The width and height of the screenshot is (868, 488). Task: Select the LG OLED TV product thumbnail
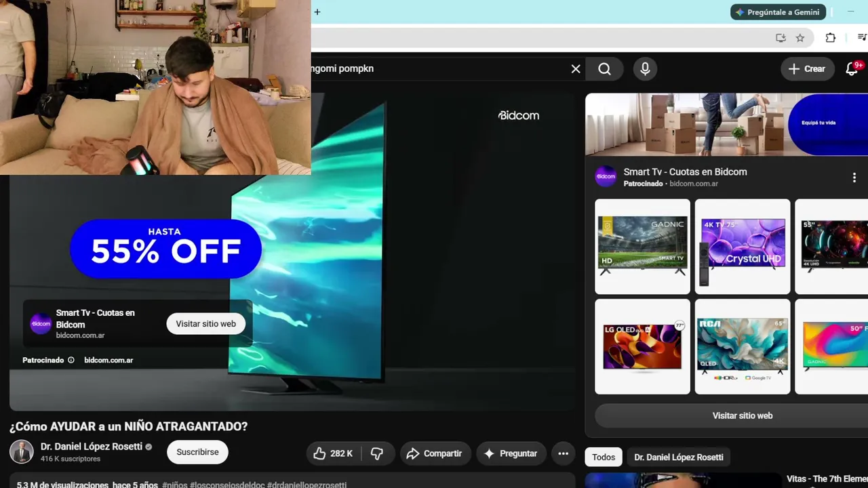point(642,346)
